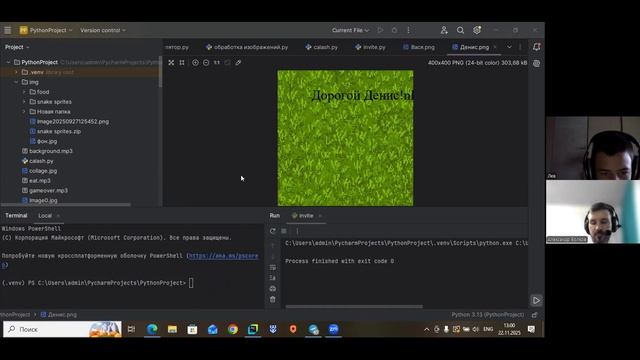The height and width of the screenshot is (360, 640).
Task: Open the Current File run configuration dropdown
Action: [x=350, y=30]
